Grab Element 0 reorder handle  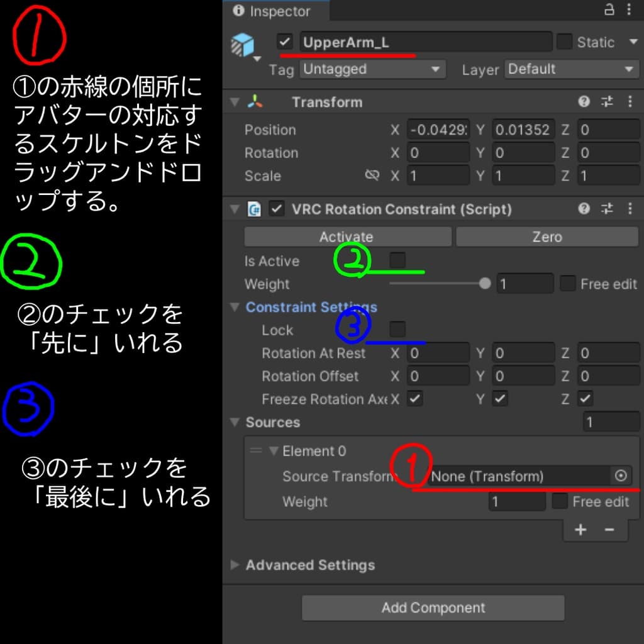coord(255,450)
